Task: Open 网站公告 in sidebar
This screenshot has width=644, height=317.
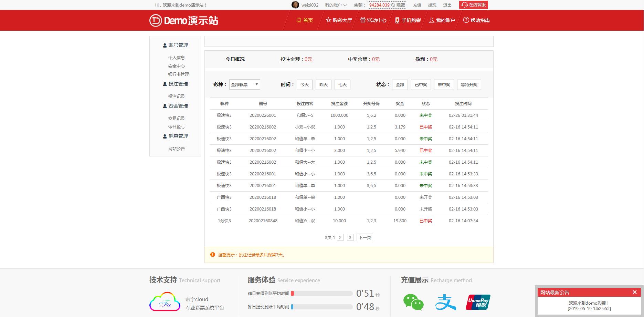Action: point(177,149)
